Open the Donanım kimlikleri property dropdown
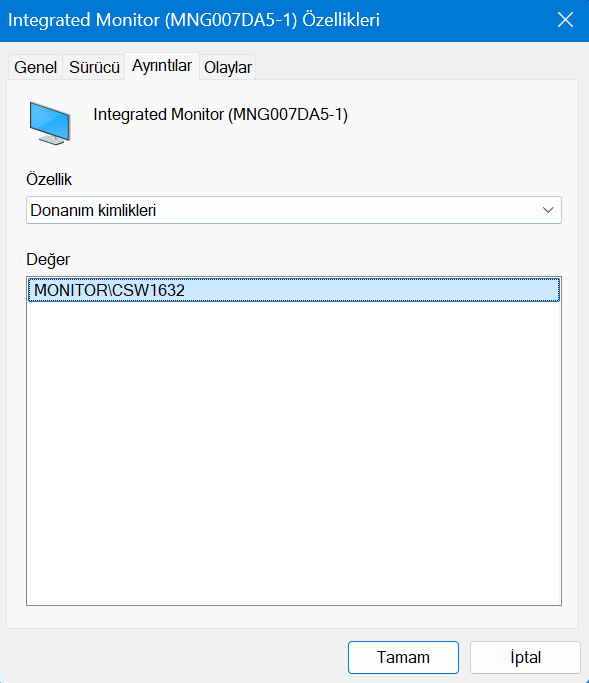 point(294,210)
